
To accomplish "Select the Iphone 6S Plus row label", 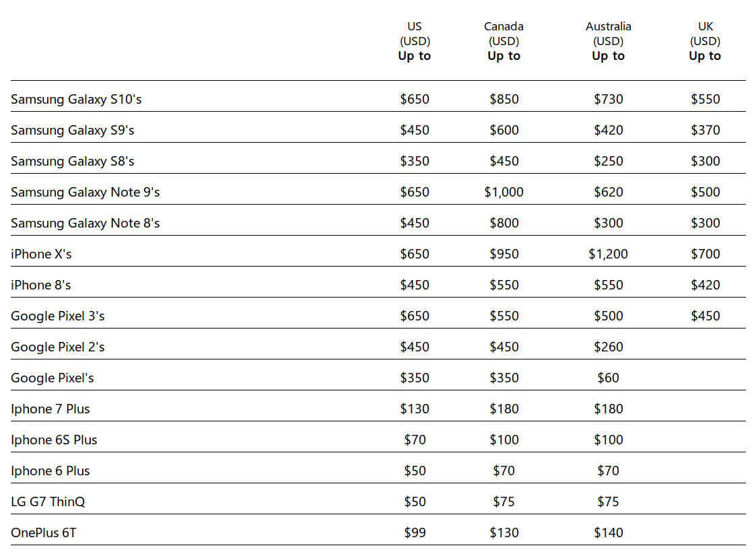I will (54, 440).
